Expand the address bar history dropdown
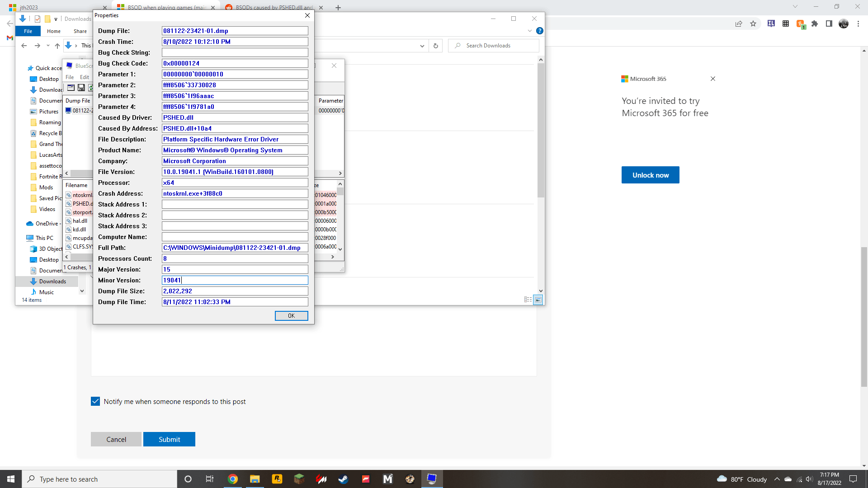Screen dimensions: 868x488 tap(422, 46)
